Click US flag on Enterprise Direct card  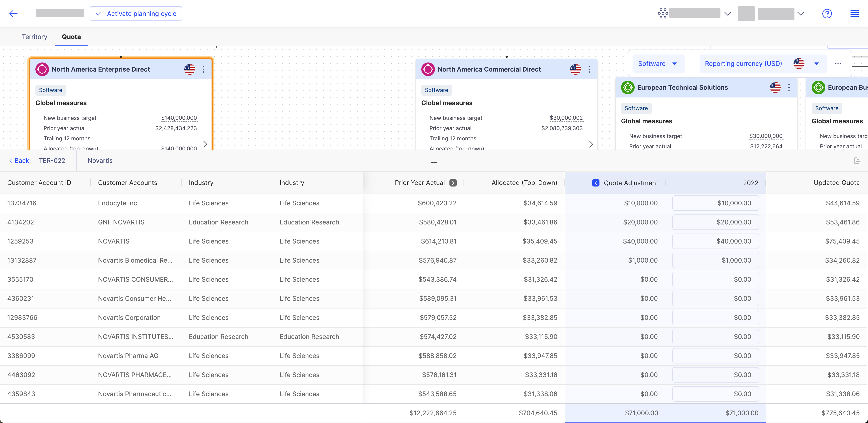[190, 69]
